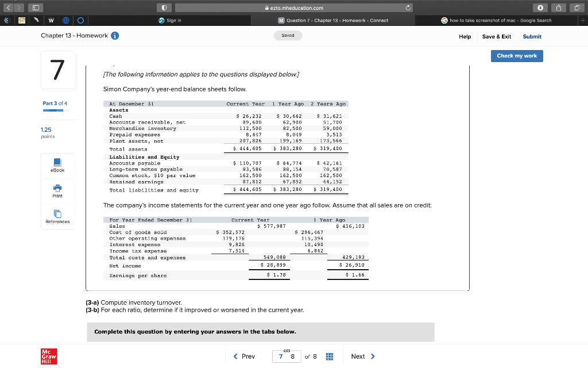
Task: Show all tabs overview icon
Action: point(577,7)
